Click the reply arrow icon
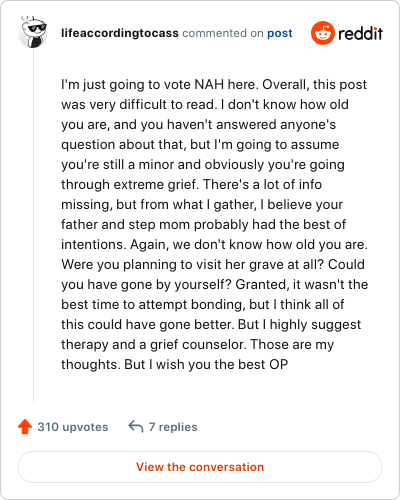This screenshot has width=400, height=500. pyautogui.click(x=136, y=427)
